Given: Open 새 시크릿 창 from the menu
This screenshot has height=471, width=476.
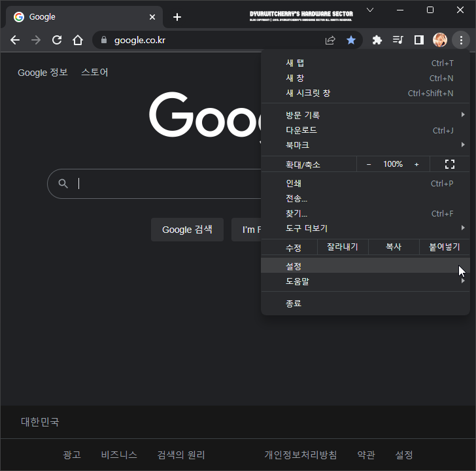Looking at the screenshot, I should point(365,94).
